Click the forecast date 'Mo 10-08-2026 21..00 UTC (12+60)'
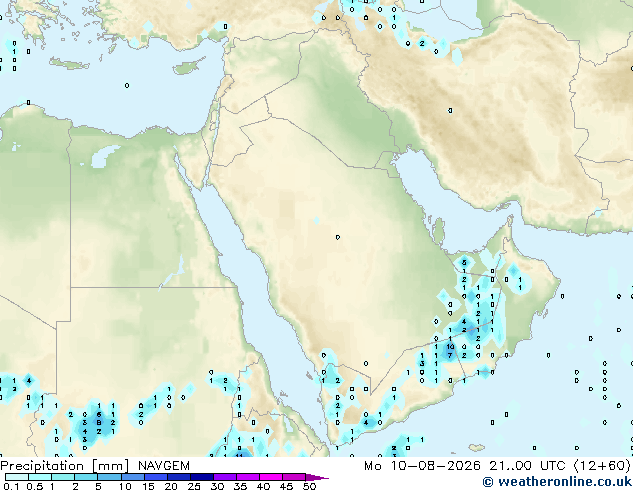 click(x=497, y=466)
